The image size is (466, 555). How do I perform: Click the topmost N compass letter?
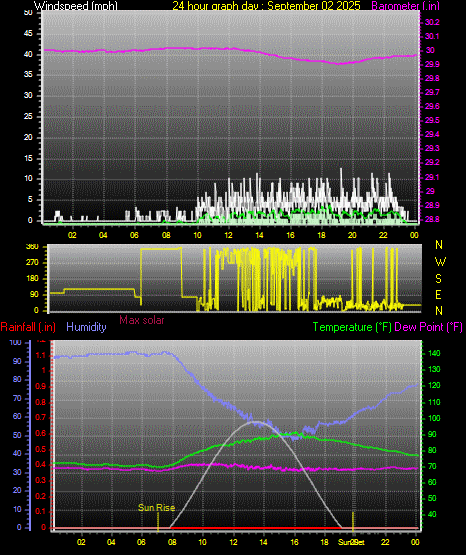(x=439, y=245)
